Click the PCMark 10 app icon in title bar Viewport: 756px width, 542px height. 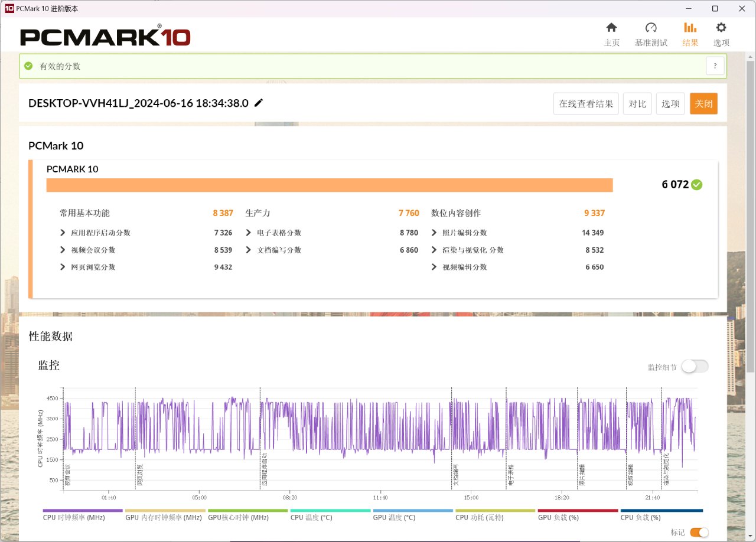tap(9, 8)
